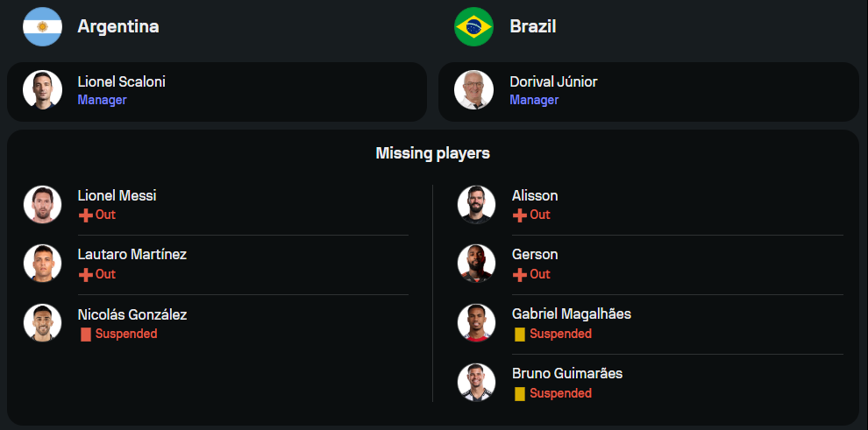This screenshot has width=868, height=430.
Task: Click the red card icon for Nicolás González
Action: [x=85, y=334]
